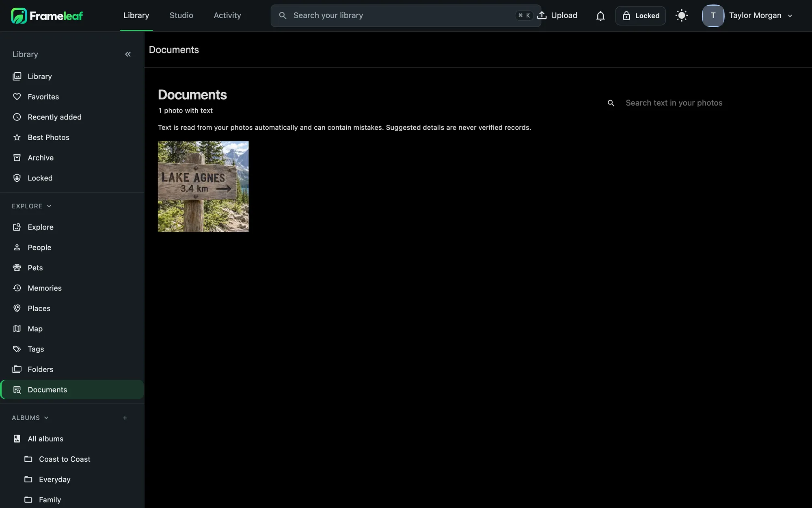Open Coast to Coast album folder icon

[28, 459]
